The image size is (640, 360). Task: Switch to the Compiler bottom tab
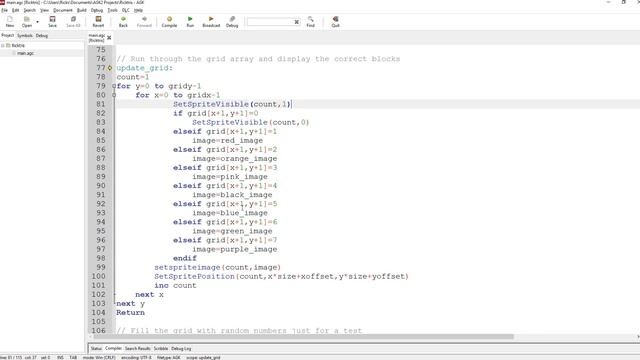(113, 349)
